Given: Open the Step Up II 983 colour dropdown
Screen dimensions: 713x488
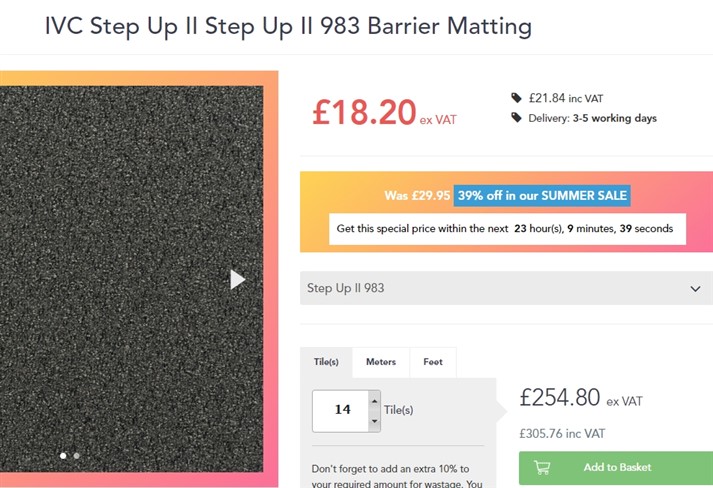Looking at the screenshot, I should (500, 288).
